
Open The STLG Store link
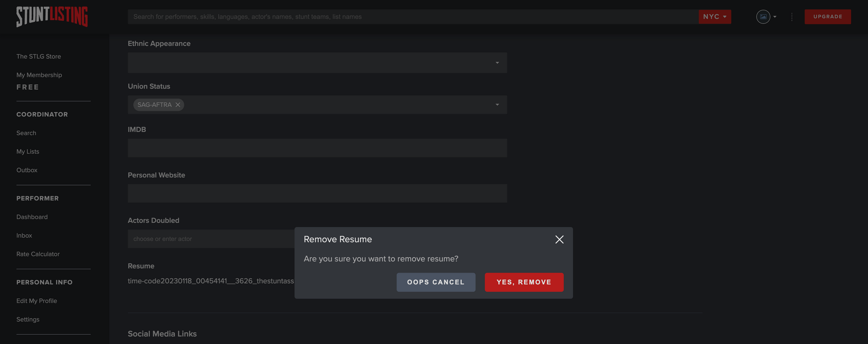pos(39,56)
